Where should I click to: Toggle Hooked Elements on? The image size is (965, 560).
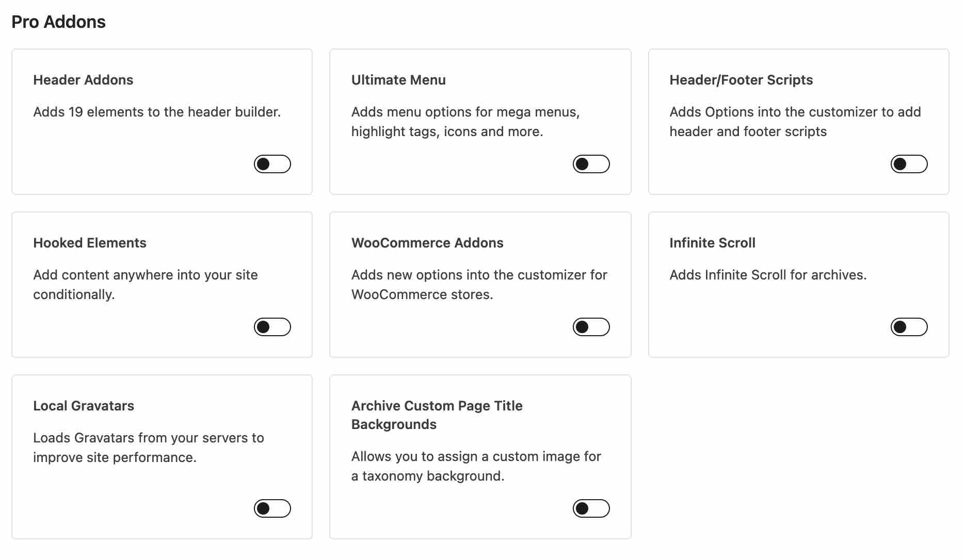pos(272,327)
